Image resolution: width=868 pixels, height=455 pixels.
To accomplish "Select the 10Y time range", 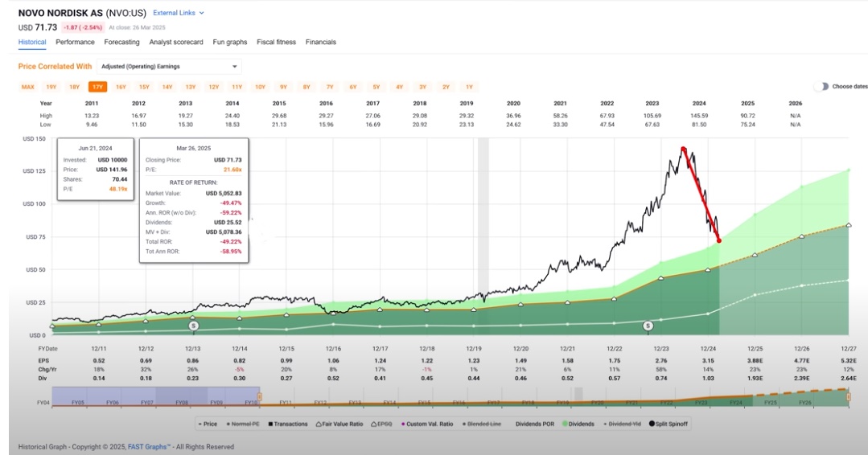I will point(260,87).
